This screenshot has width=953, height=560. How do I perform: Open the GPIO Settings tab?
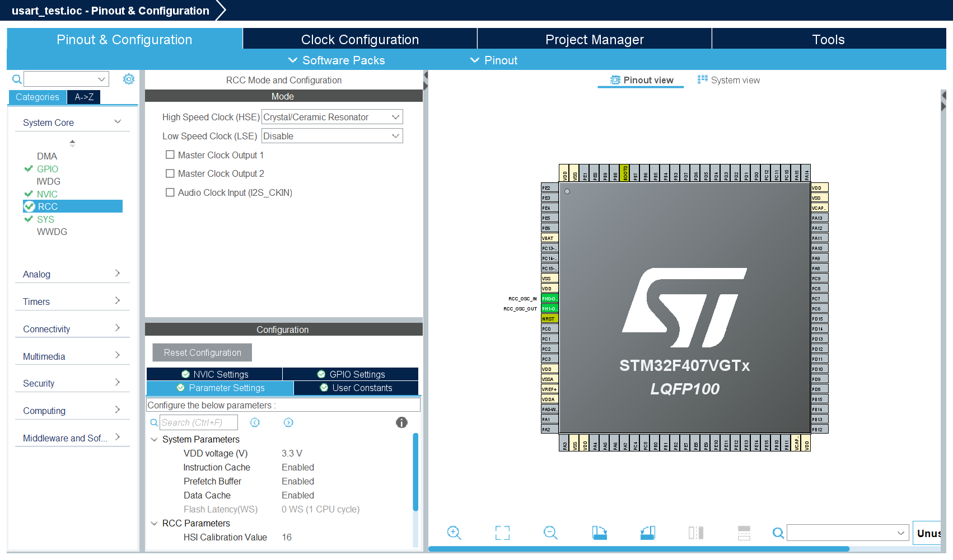351,374
